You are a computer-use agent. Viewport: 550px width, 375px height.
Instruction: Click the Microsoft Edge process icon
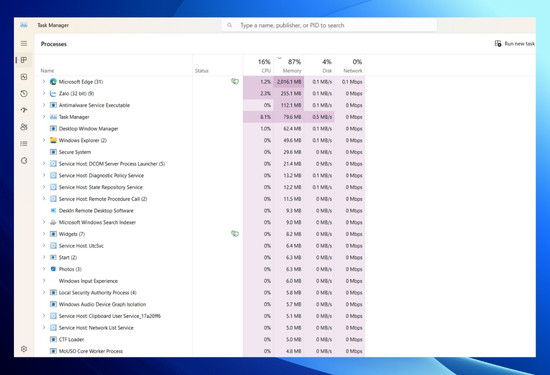53,82
